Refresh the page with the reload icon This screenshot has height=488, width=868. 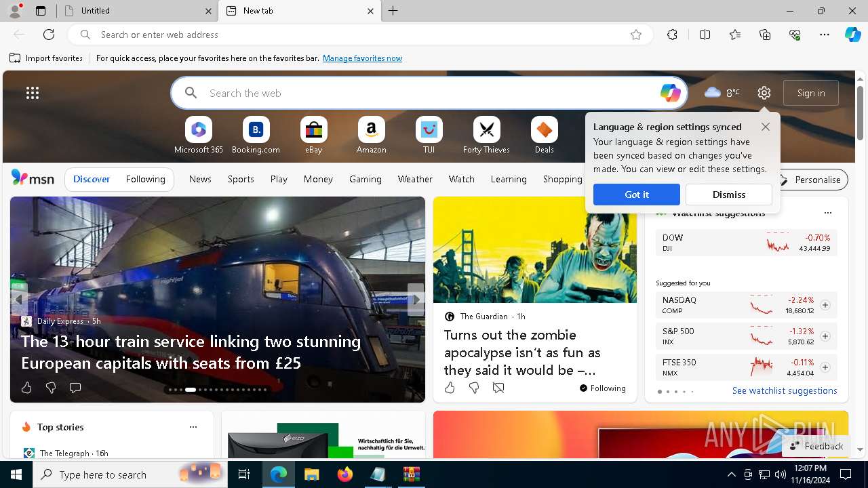pyautogui.click(x=49, y=35)
